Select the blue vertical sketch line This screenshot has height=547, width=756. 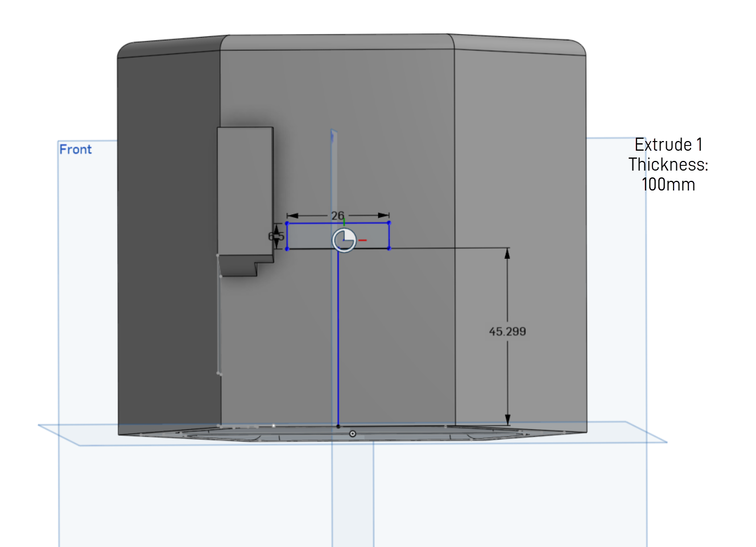tap(338, 337)
